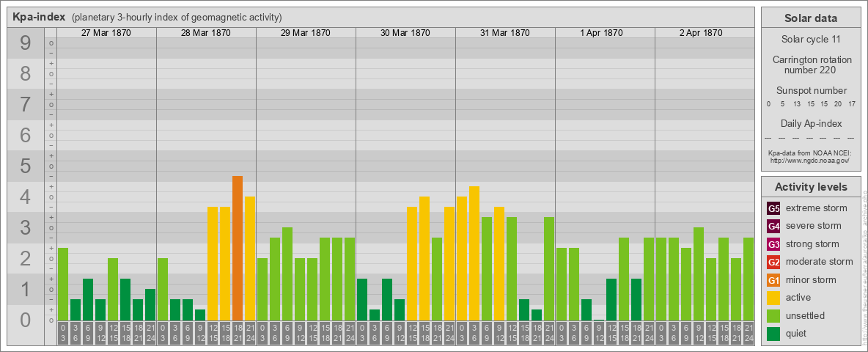Click the 1 on the Kp scale
868x352 pixels.
tap(26, 290)
